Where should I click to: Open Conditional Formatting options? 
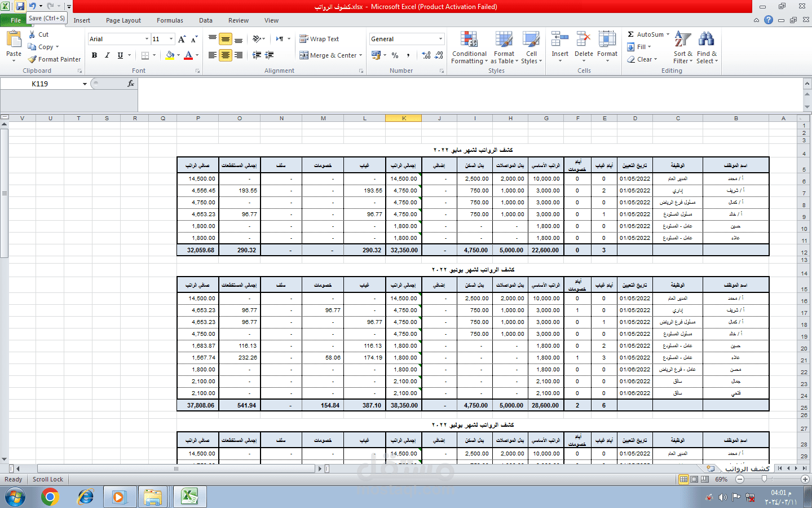click(469, 47)
